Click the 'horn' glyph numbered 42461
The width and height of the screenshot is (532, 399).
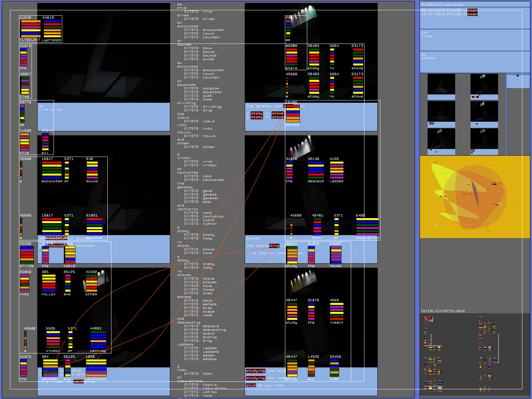[x=317, y=227]
